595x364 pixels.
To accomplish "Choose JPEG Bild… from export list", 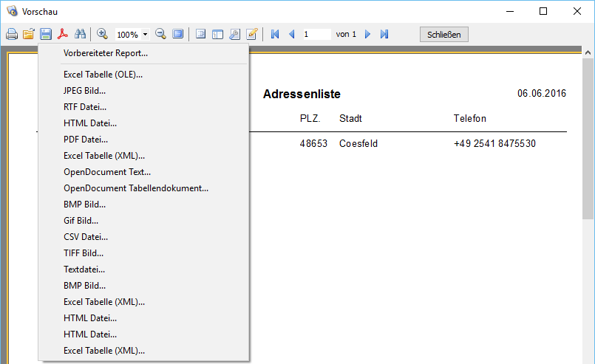I will point(84,91).
